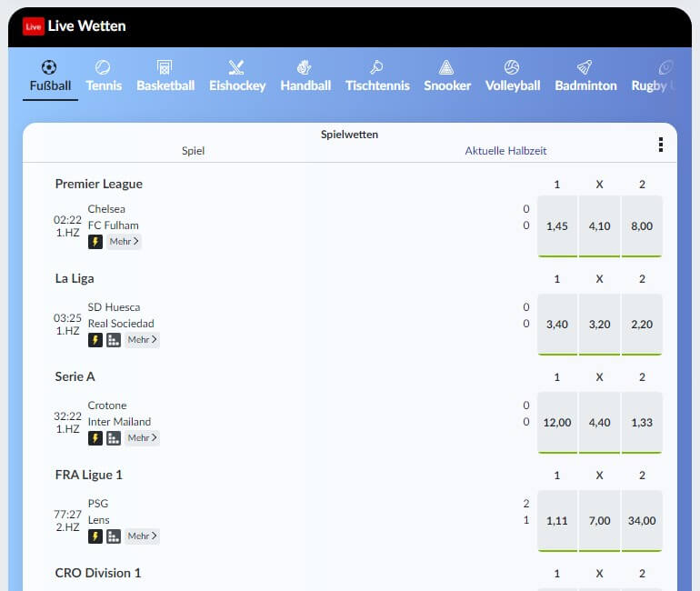Open the La Liga heading
Screen dimensions: 700x591
pyautogui.click(x=75, y=278)
